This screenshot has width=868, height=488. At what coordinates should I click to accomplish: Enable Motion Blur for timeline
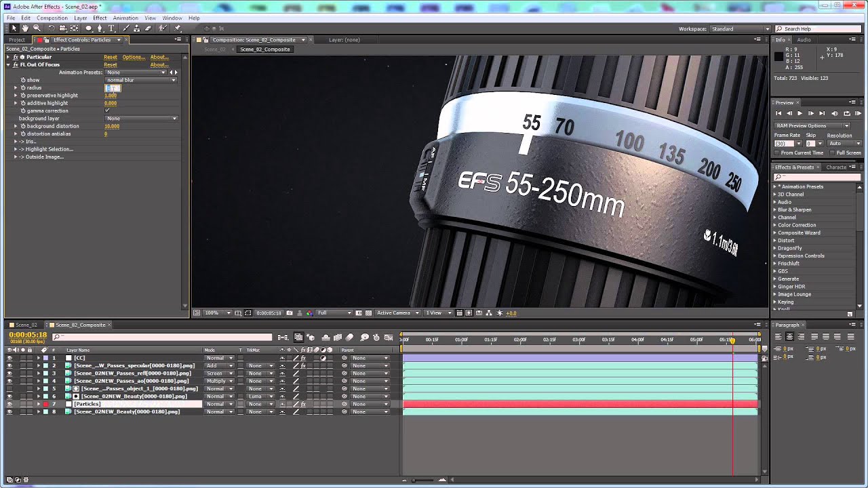coord(349,337)
